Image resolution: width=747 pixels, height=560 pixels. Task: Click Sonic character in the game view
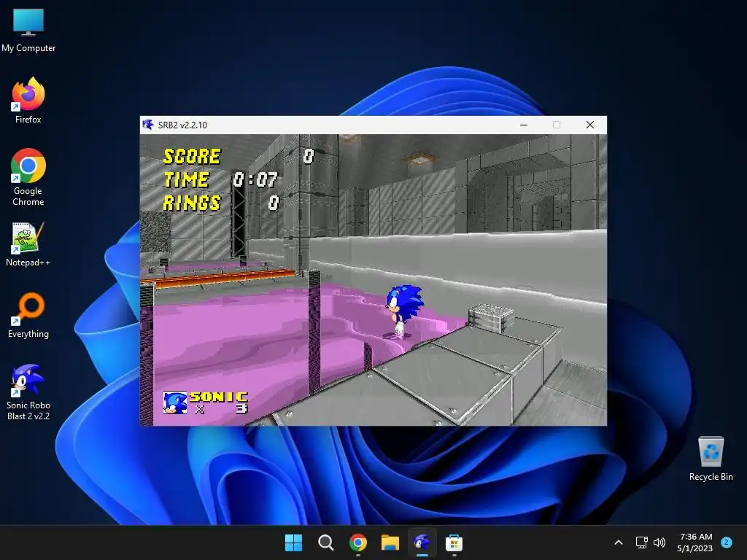(403, 311)
